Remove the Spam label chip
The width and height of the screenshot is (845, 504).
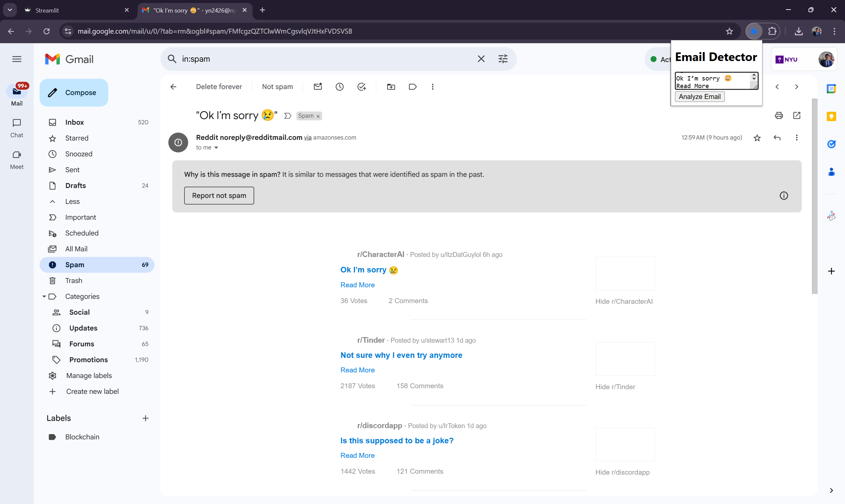(x=318, y=116)
